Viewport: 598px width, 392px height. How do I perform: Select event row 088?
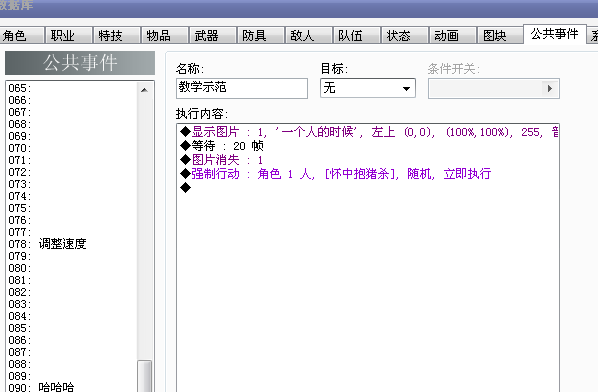(x=72, y=364)
